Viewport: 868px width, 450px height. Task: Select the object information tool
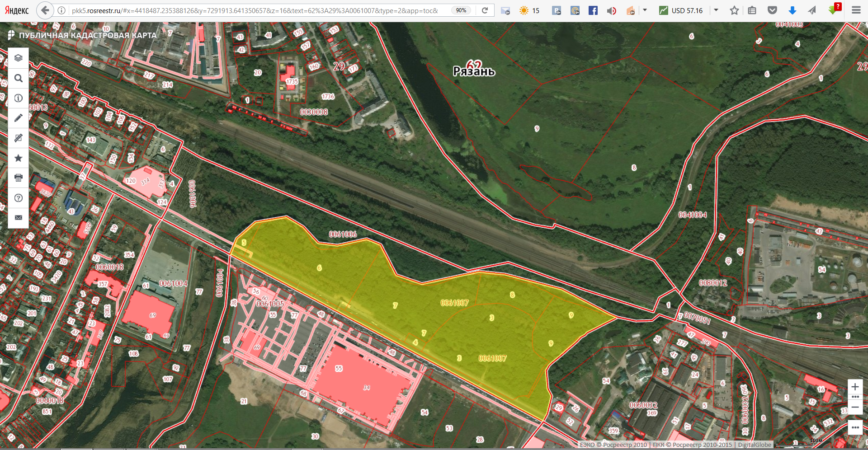(18, 98)
